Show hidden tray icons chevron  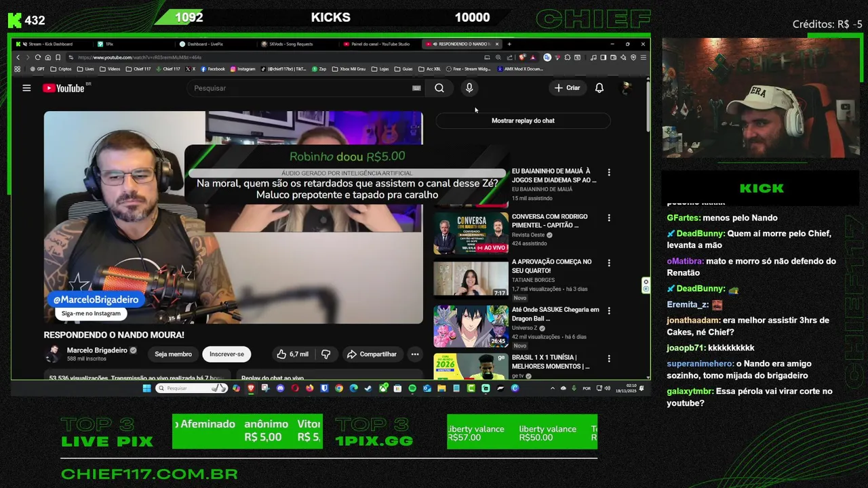point(553,388)
